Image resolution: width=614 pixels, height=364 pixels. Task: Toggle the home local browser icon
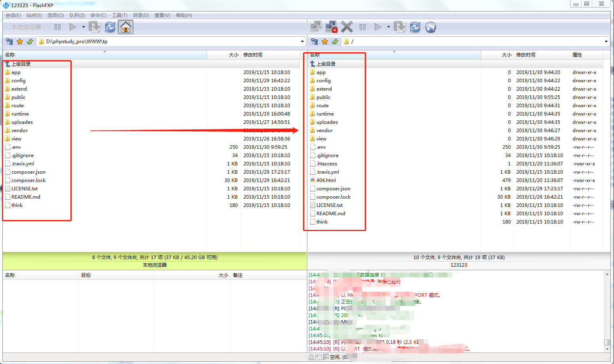pos(126,27)
